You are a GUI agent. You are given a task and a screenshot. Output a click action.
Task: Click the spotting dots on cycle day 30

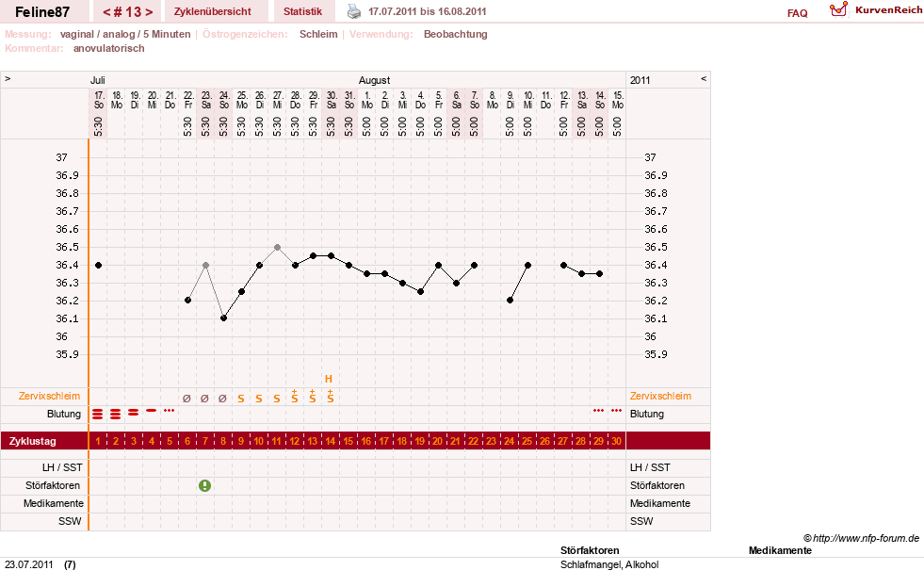pos(616,410)
